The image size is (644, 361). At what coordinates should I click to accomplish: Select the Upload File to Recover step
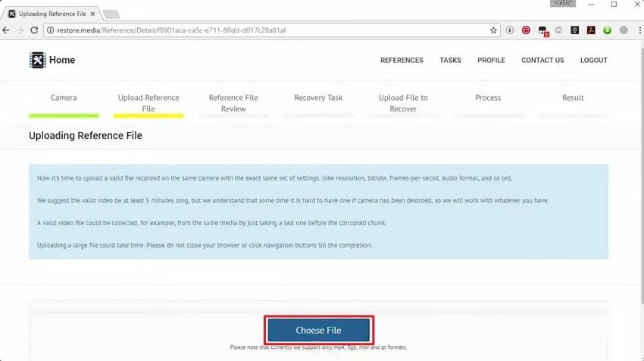coord(403,103)
